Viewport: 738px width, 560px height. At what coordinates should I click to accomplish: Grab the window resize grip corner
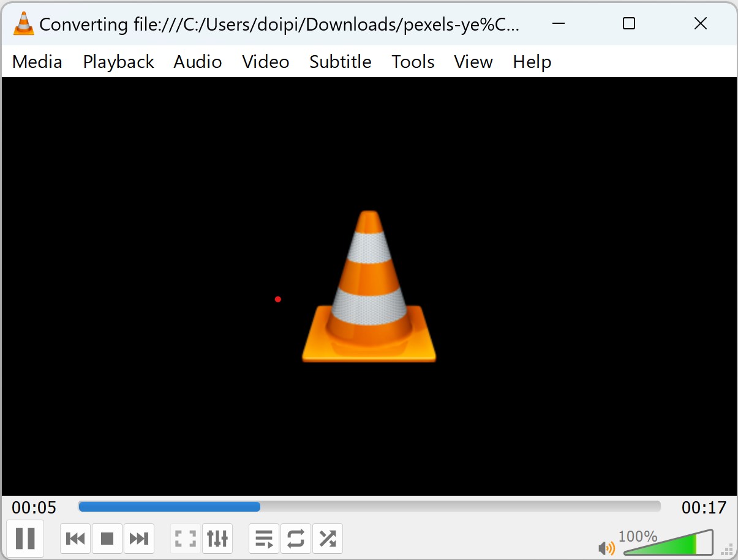point(728,548)
